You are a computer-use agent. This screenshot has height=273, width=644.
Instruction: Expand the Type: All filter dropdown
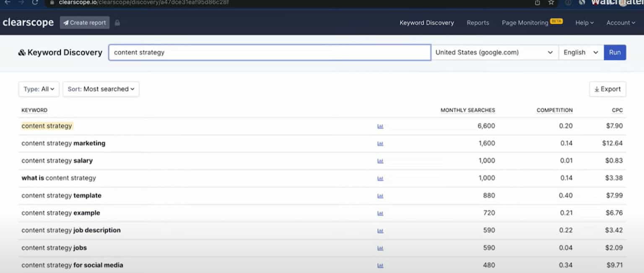[39, 89]
